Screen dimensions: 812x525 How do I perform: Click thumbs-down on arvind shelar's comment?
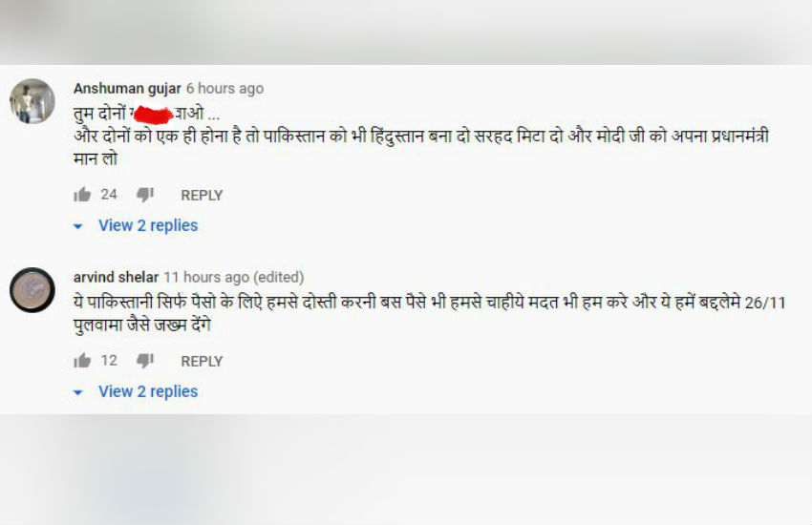(x=145, y=361)
